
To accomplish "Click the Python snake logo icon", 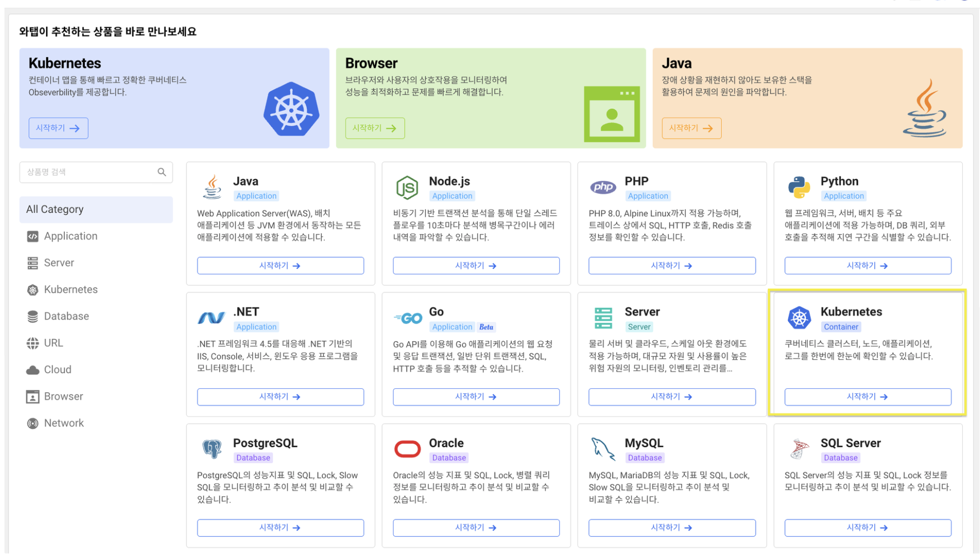I will pyautogui.click(x=799, y=188).
